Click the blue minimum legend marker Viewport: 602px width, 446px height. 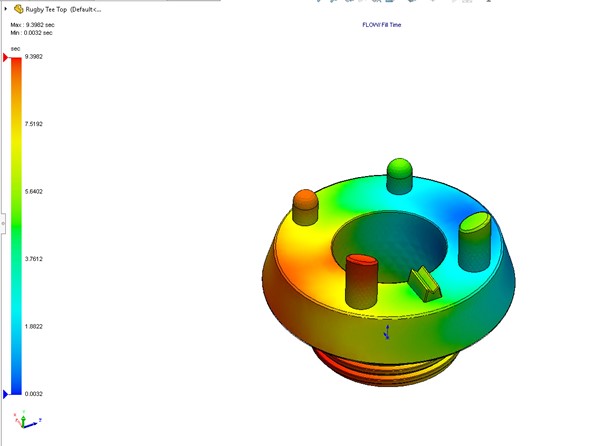point(5,393)
